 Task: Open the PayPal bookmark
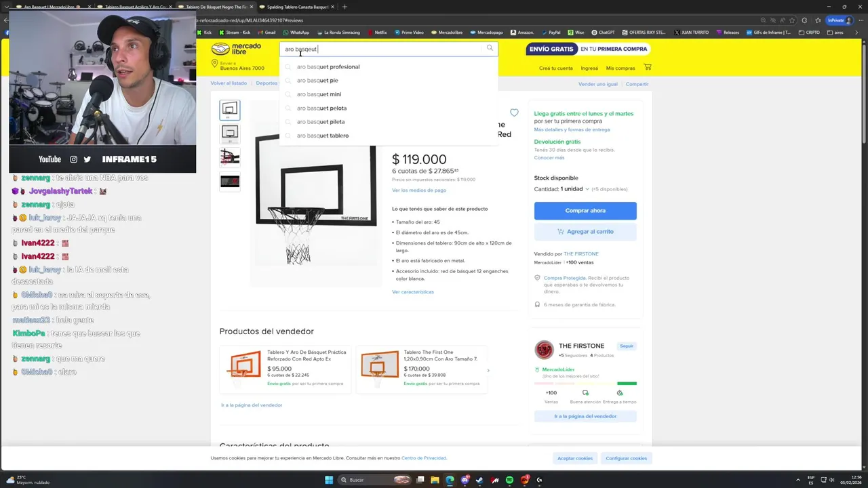click(x=551, y=32)
